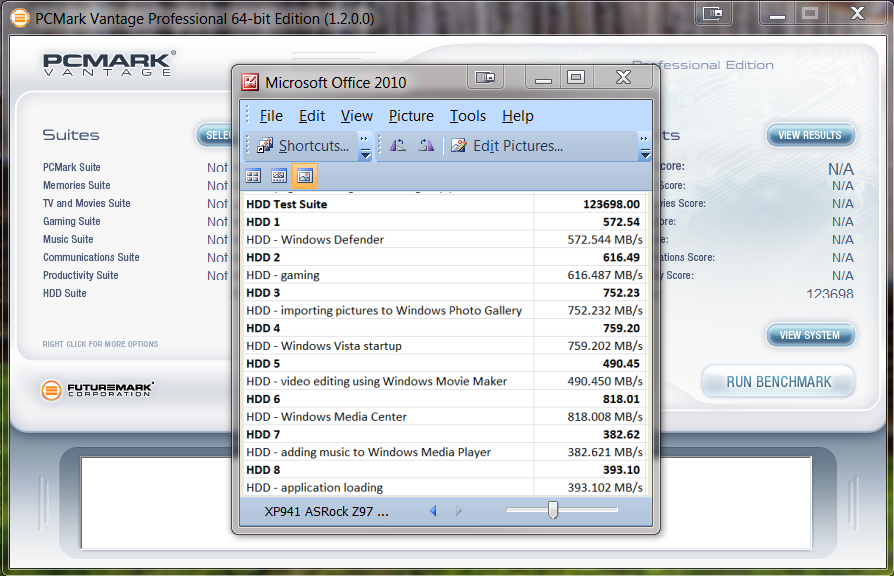Open the Tools menu
Screen dimensions: 894x576
coord(467,116)
